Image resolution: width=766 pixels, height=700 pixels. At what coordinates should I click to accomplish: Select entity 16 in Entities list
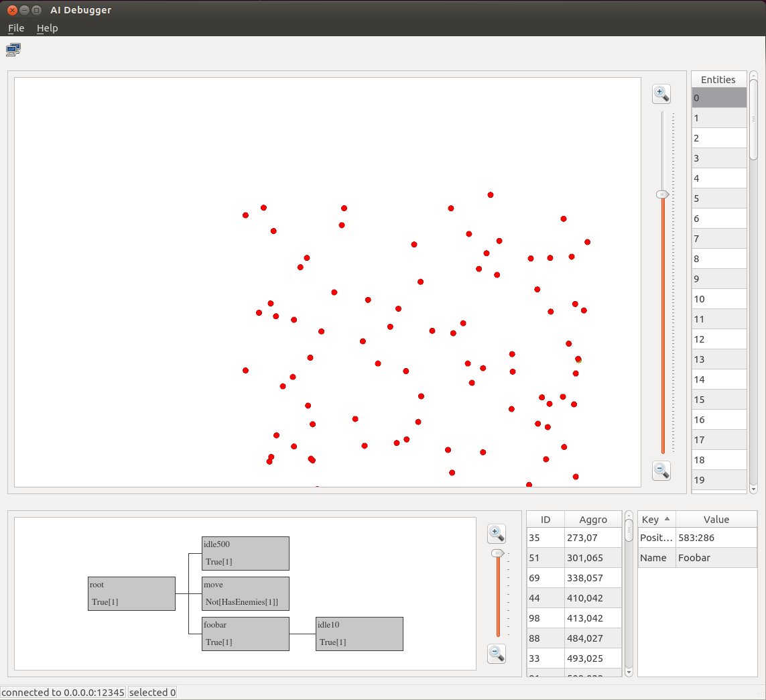718,420
